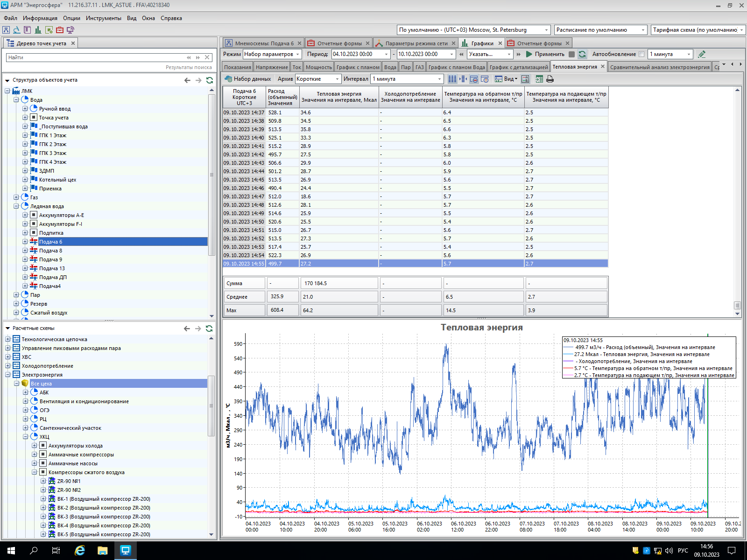The width and height of the screenshot is (747, 560).
Task: Click the microscope icon in main toolbar
Action: (16, 30)
